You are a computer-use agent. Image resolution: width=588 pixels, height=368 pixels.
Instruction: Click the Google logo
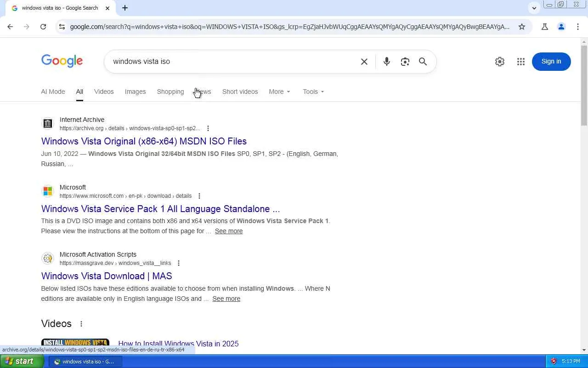pos(62,61)
